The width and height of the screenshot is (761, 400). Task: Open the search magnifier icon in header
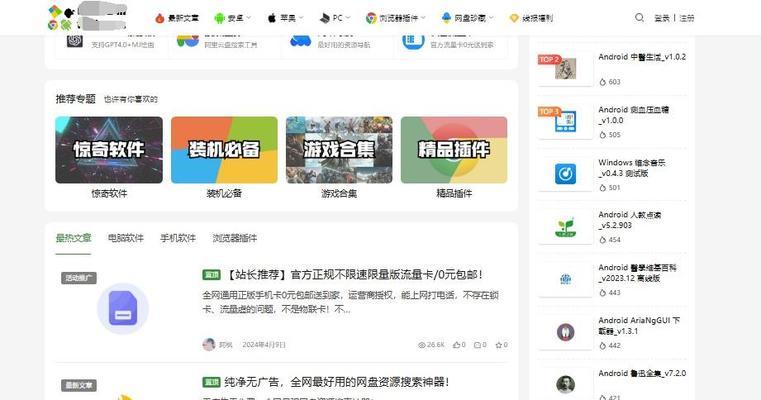[x=639, y=18]
